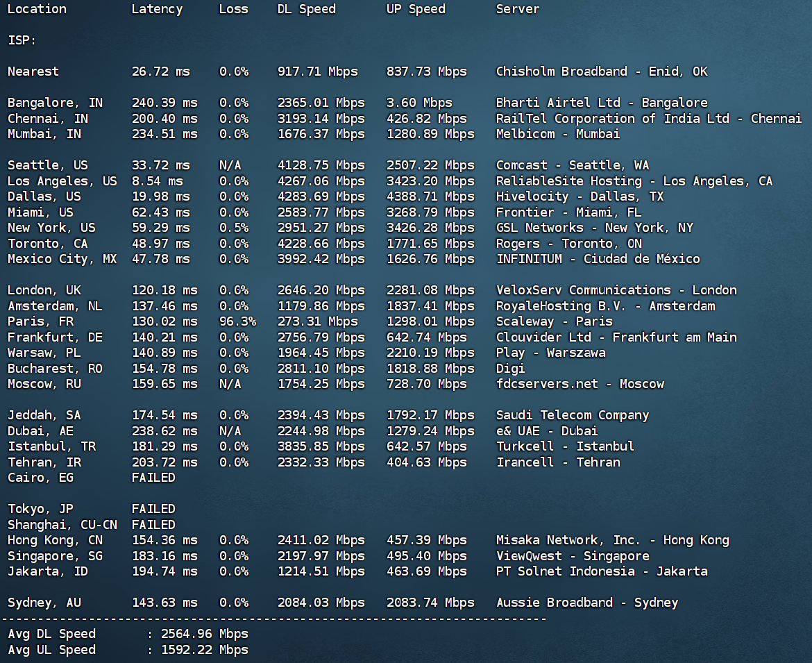
Task: Select Jakarta download '1214.51 Mbps'
Action: 321,571
